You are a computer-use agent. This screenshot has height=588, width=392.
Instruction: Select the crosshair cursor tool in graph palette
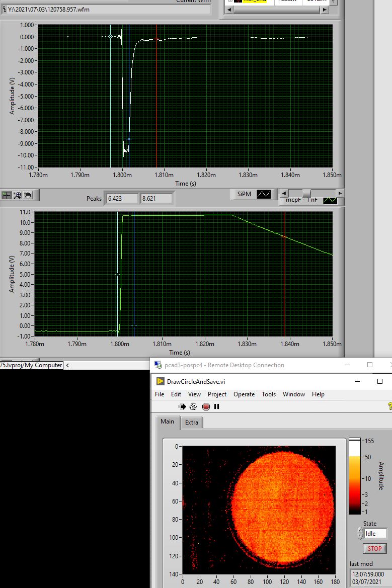[7, 195]
